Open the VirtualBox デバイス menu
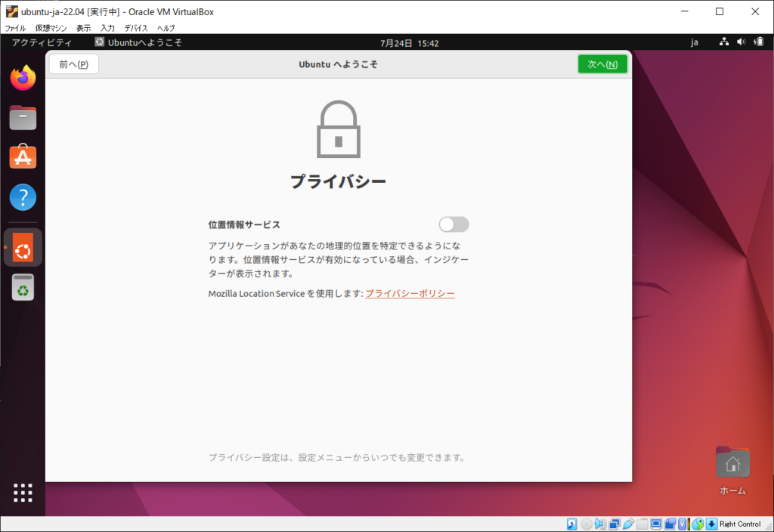 pos(136,28)
